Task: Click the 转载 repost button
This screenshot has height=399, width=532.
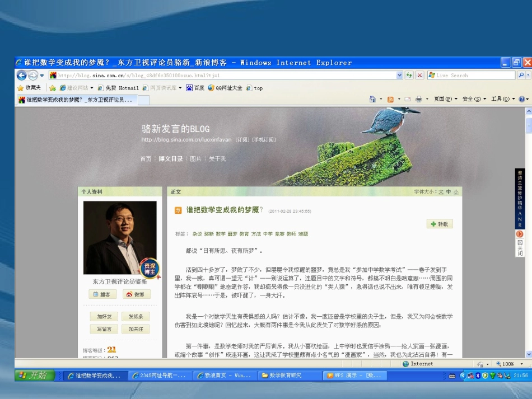Action: [x=440, y=224]
